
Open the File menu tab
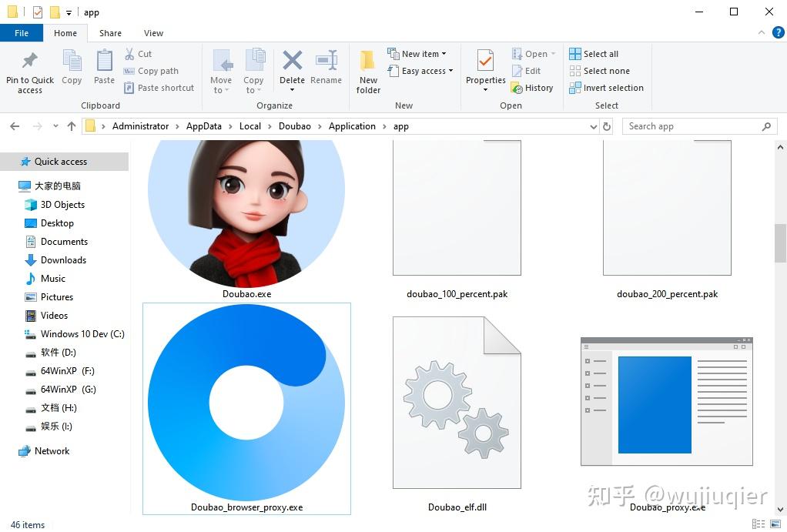point(22,33)
